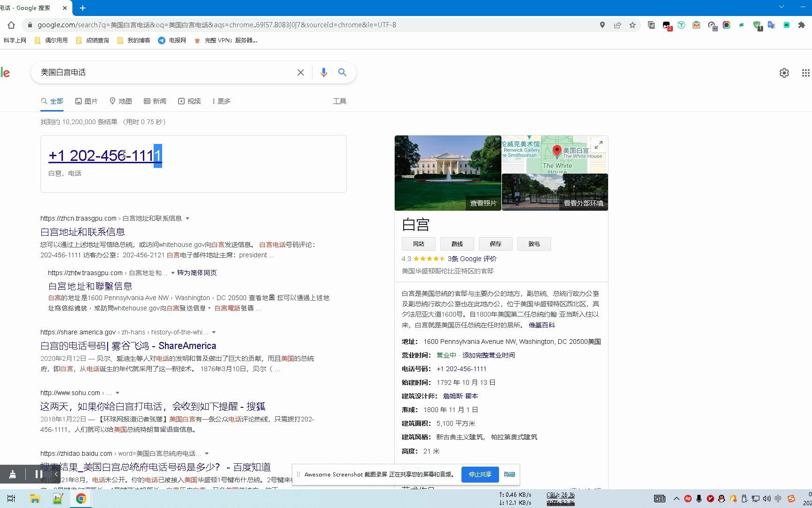Expand options arrow for zhcn.traasgpu.com result
This screenshot has height=508, width=812.
187,218
